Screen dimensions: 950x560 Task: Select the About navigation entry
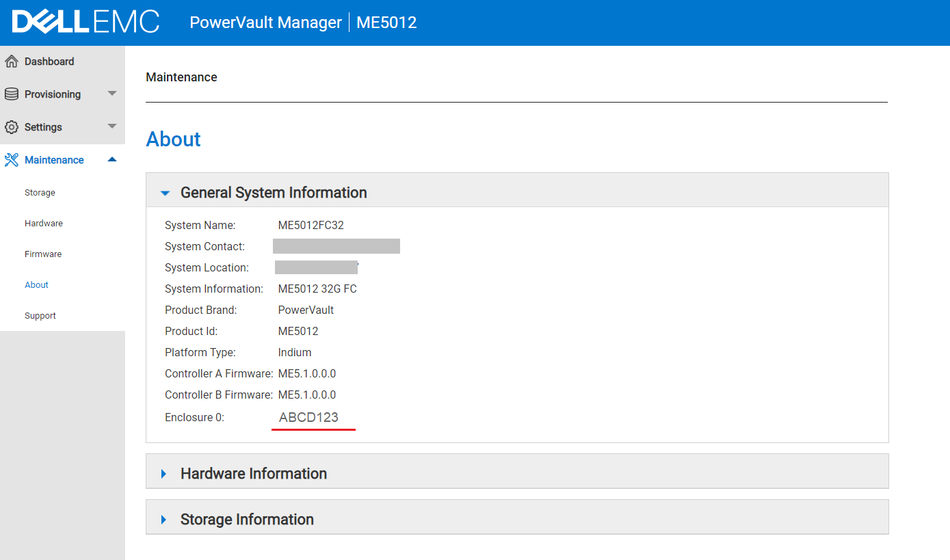36,284
